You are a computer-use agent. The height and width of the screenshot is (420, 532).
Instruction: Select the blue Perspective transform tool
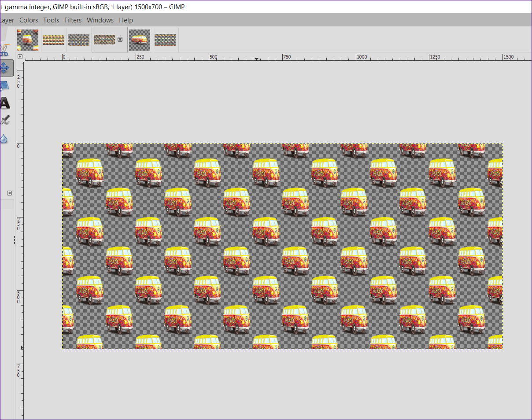[x=4, y=86]
